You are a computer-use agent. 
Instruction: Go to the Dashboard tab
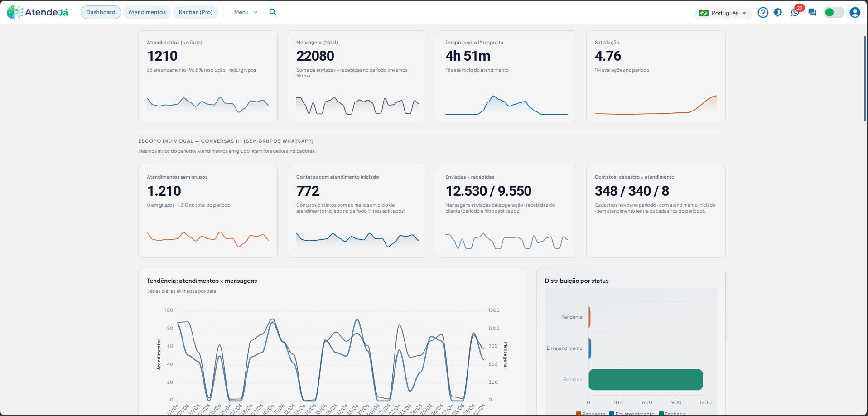click(101, 12)
